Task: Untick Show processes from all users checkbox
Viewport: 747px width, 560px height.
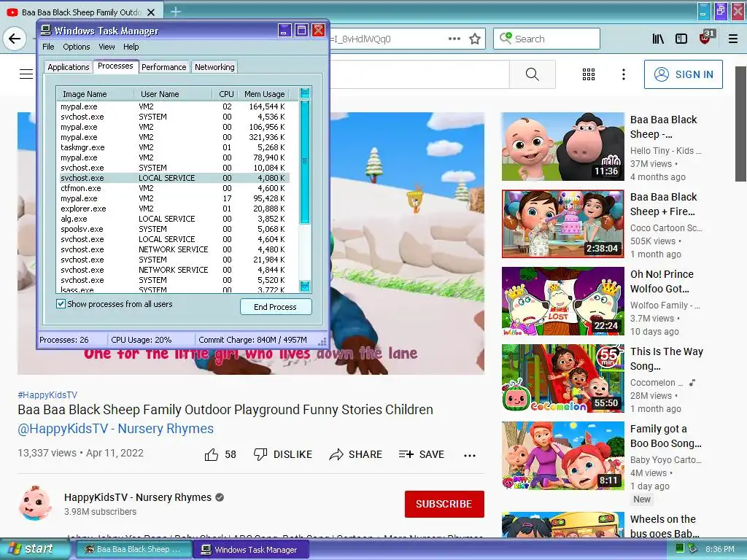Action: (61, 304)
